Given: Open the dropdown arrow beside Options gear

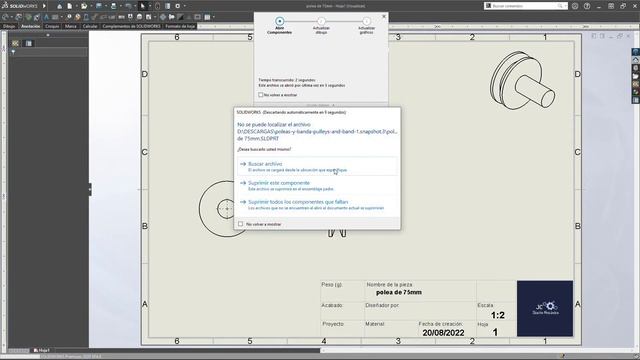Looking at the screenshot, I should (184, 6).
